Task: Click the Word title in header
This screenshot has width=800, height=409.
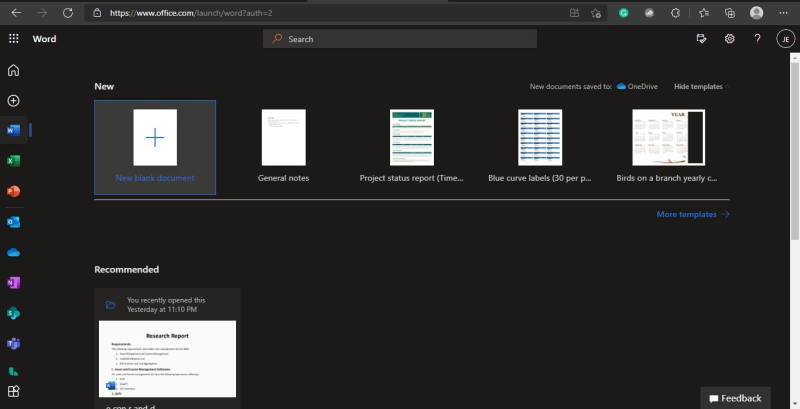Action: pyautogui.click(x=44, y=39)
